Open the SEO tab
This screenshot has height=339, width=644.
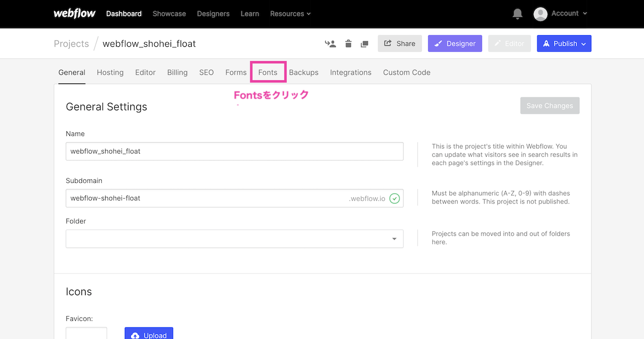tap(206, 73)
